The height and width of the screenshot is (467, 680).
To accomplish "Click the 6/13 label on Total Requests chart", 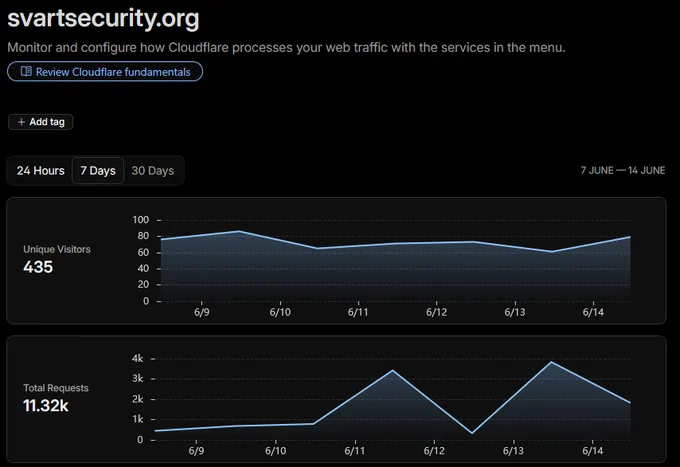I will pos(513,451).
